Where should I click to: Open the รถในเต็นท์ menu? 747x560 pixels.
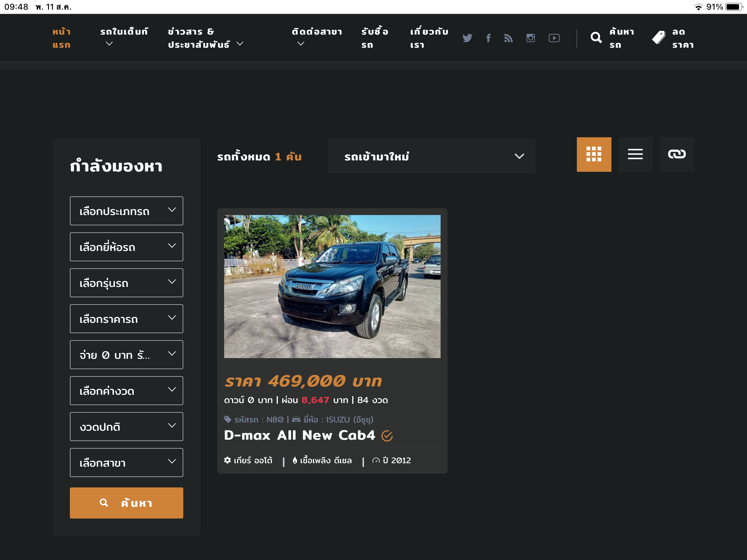coord(124,37)
